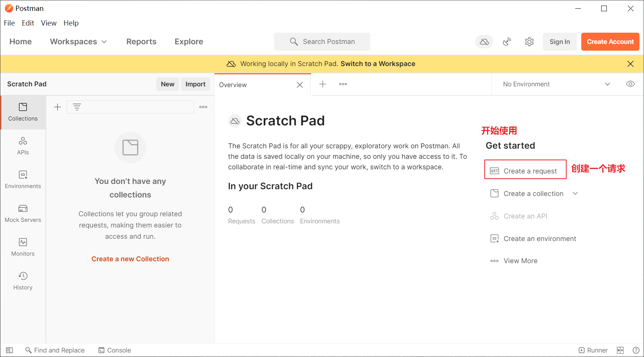Viewport: 644px width, 357px height.
Task: Open Postman settings gear
Action: pos(529,42)
